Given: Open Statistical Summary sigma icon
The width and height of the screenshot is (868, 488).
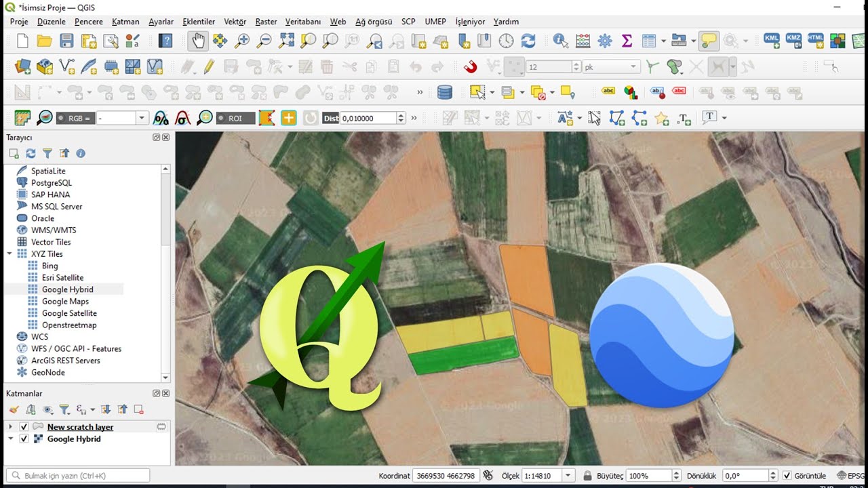Looking at the screenshot, I should (x=627, y=41).
